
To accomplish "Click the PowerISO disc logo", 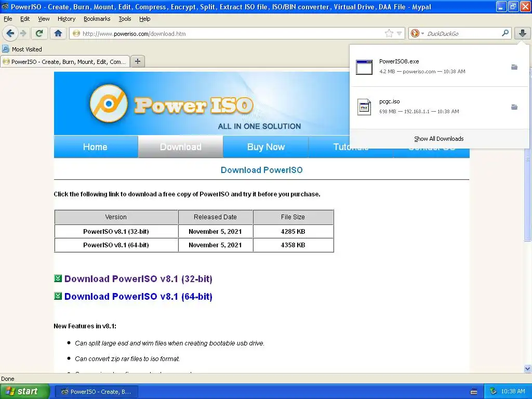I will click(x=109, y=103).
